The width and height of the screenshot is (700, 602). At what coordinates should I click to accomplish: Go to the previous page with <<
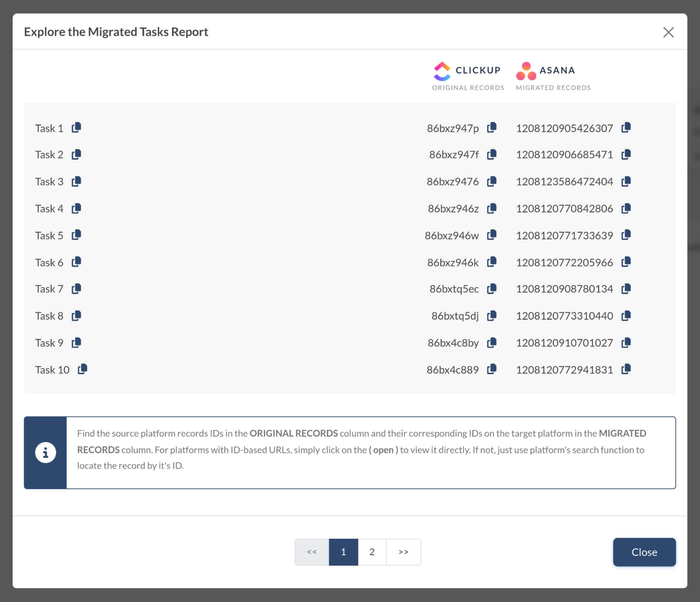[x=312, y=552]
